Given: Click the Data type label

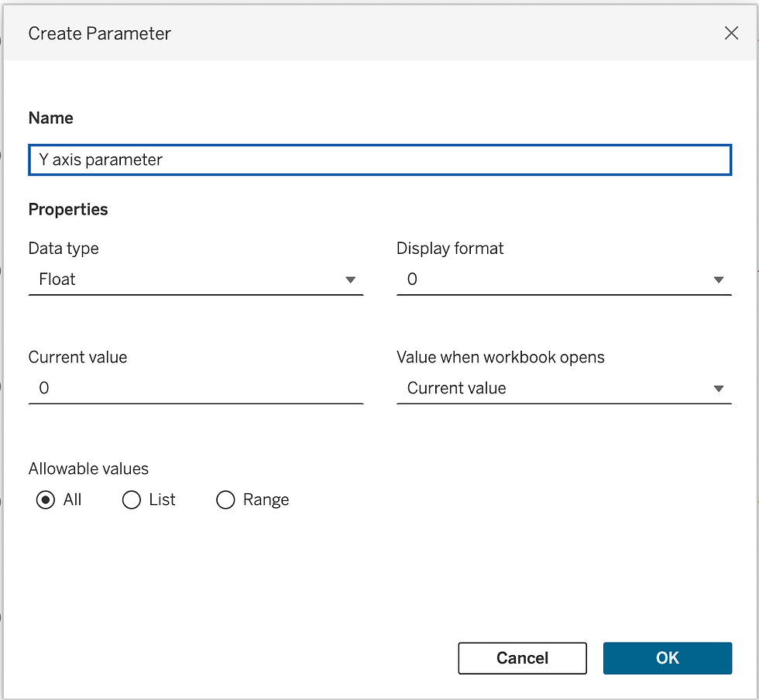Looking at the screenshot, I should tap(64, 249).
